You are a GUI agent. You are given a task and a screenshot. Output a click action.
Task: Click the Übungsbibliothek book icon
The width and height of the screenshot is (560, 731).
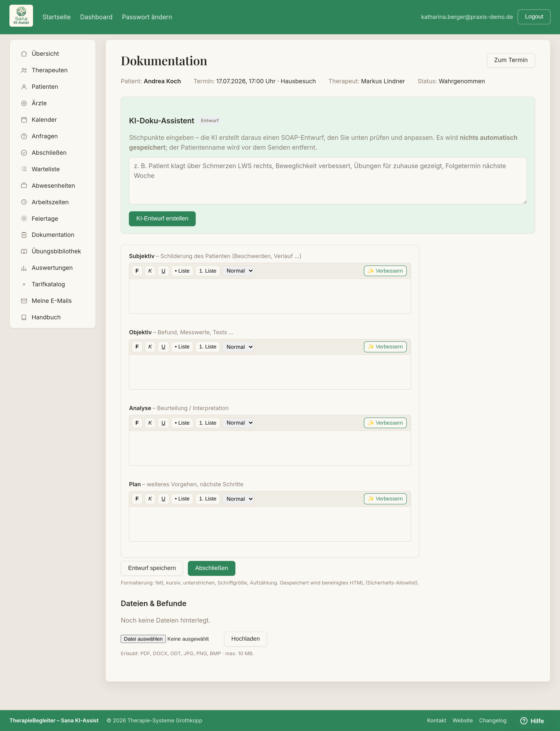pos(24,252)
